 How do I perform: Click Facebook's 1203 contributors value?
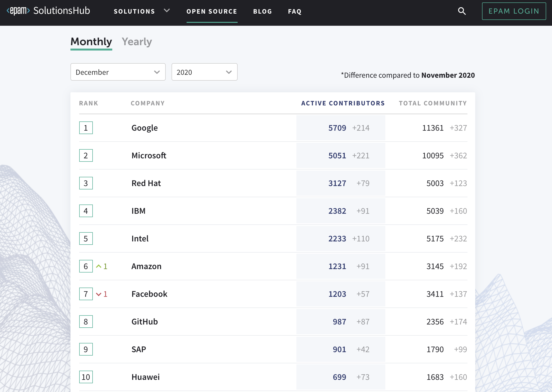point(337,294)
